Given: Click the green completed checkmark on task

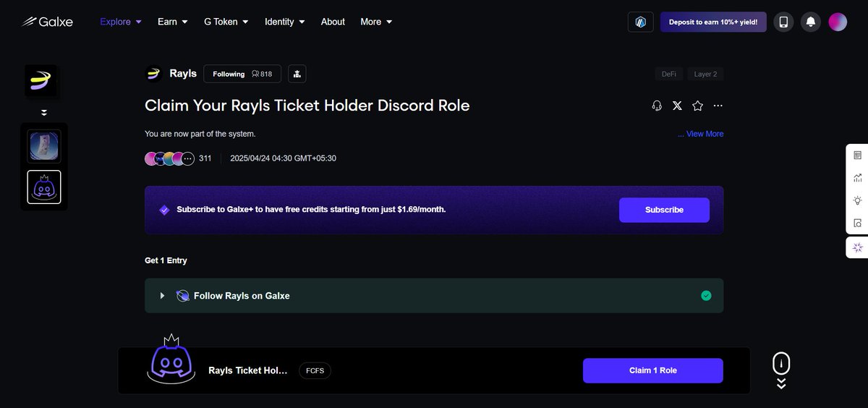Looking at the screenshot, I should point(706,296).
